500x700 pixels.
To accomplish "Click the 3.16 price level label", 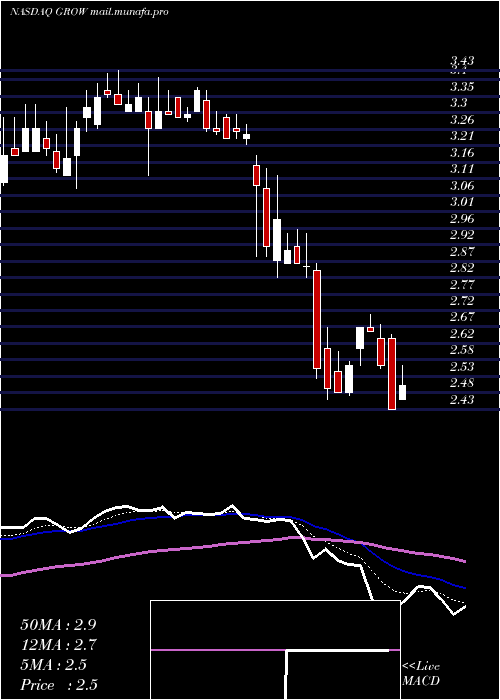I will pos(462,153).
